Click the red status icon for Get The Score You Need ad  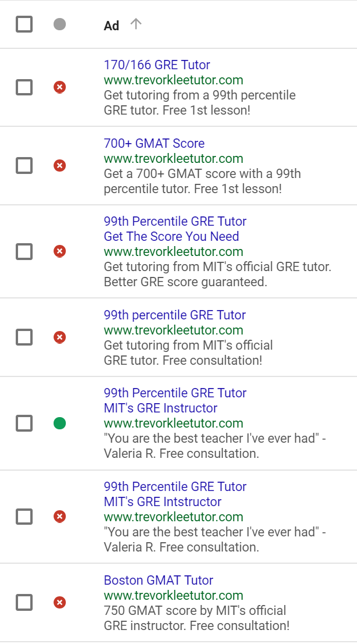tap(59, 251)
